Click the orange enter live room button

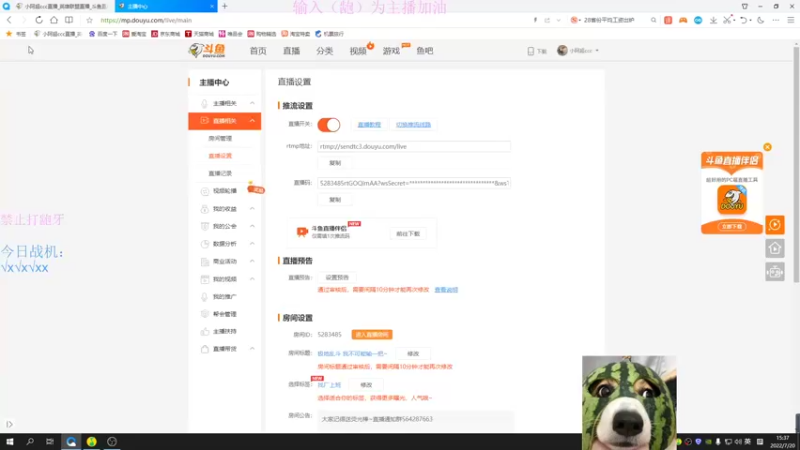coord(372,335)
